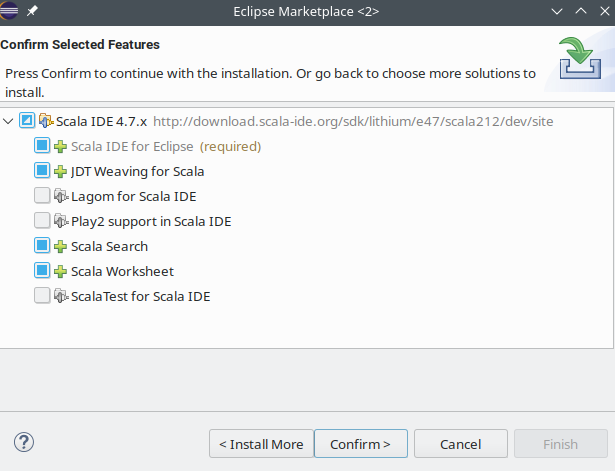Image resolution: width=615 pixels, height=471 pixels.
Task: Enable the Lagom for Scala IDE checkbox
Action: tap(42, 195)
